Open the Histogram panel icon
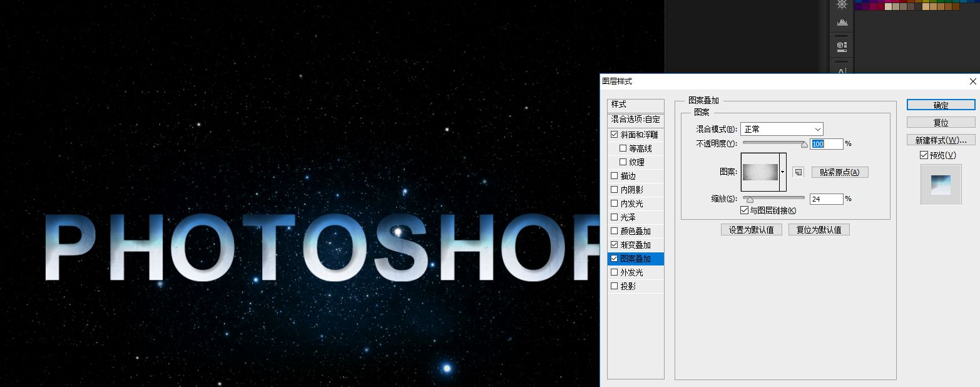Viewport: 980px width, 387px height. 842,23
